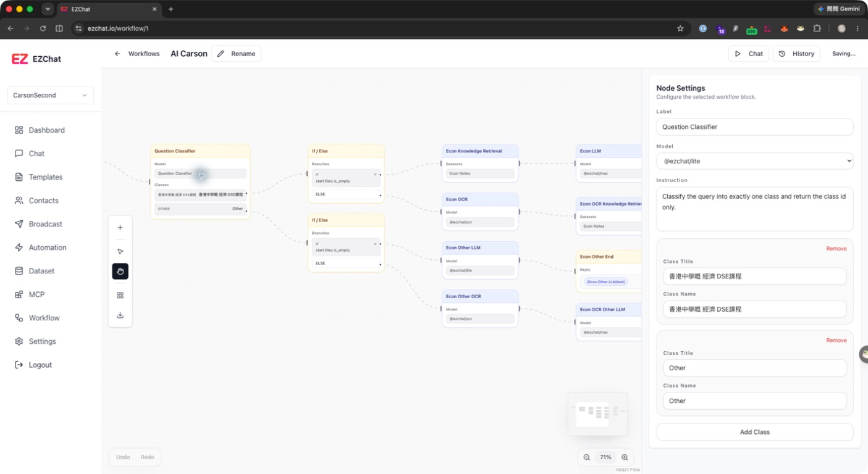Click the zoom out magnifier icon
Viewport: 868px width, 474px height.
click(587, 457)
